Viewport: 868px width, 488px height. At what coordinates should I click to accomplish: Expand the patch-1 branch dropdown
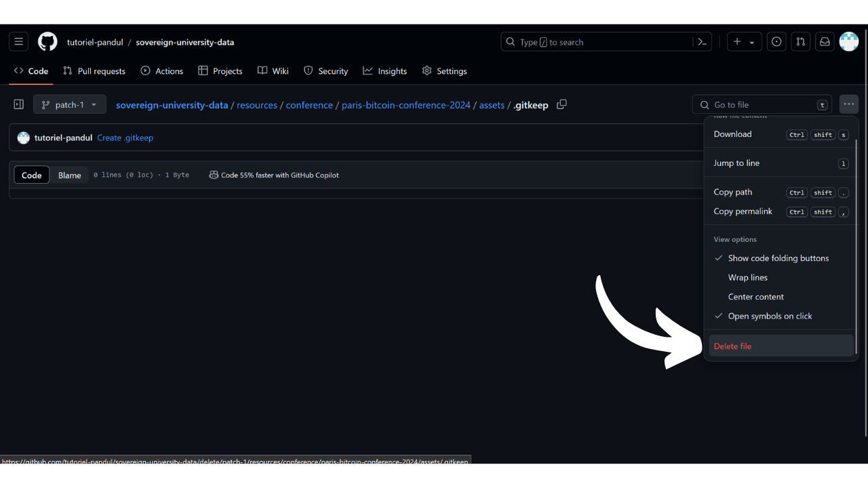tap(70, 104)
